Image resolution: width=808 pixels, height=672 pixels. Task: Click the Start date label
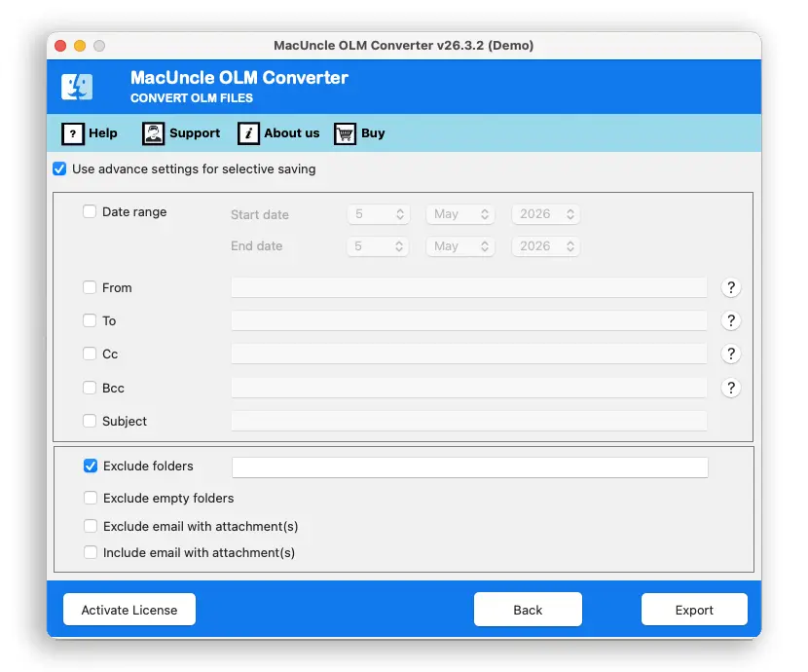(260, 215)
